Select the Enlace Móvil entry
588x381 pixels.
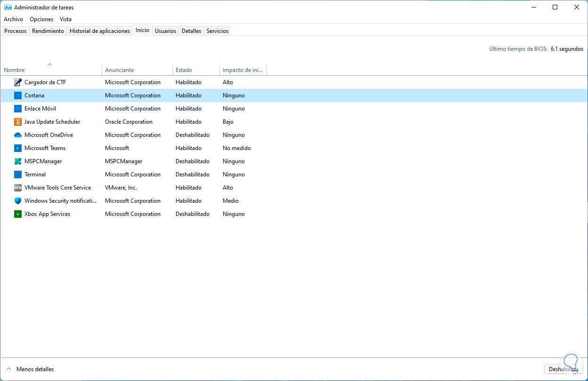(x=40, y=109)
